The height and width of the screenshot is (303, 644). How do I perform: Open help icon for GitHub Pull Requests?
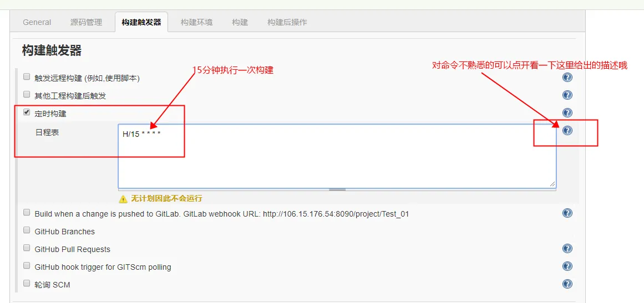pyautogui.click(x=567, y=249)
